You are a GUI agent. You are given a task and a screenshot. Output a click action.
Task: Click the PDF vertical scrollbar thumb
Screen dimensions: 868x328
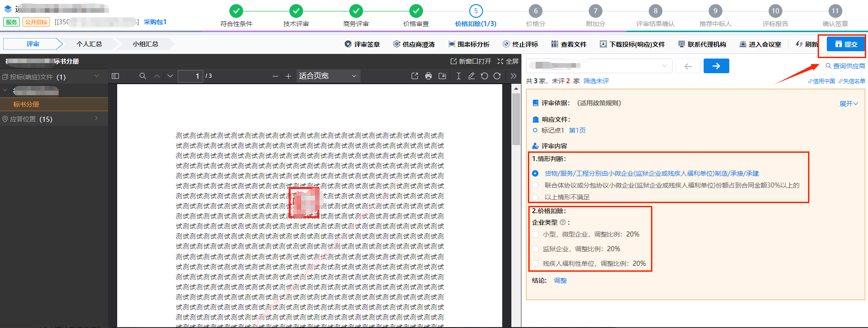[516, 119]
